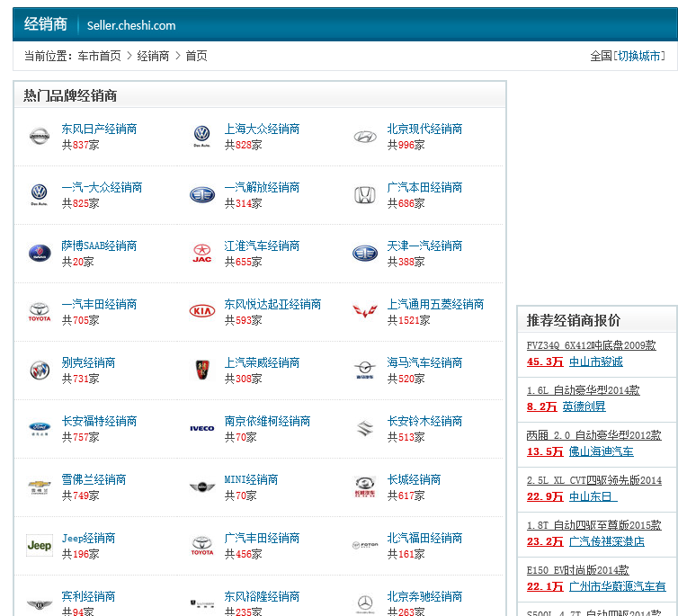Click the Honda logo for 广汽本田
The height and width of the screenshot is (616, 678).
tap(365, 195)
